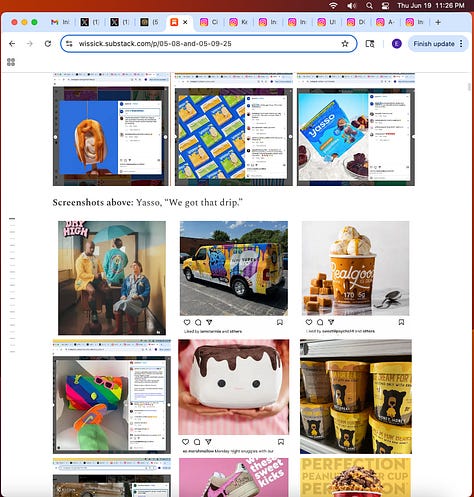Bookmark this page with the star
The image size is (474, 497).
[x=345, y=44]
